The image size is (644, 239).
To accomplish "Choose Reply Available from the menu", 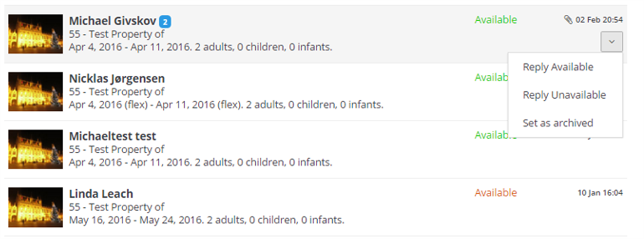I will click(x=558, y=67).
